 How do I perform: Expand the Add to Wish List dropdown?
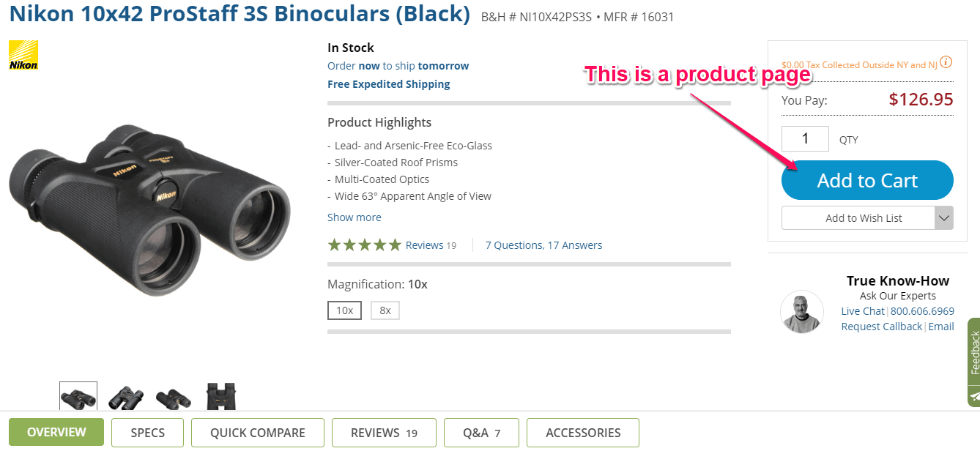[944, 217]
